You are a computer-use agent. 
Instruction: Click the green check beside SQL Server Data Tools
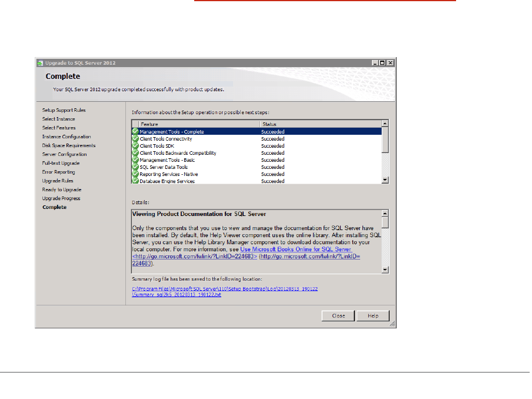point(135,167)
